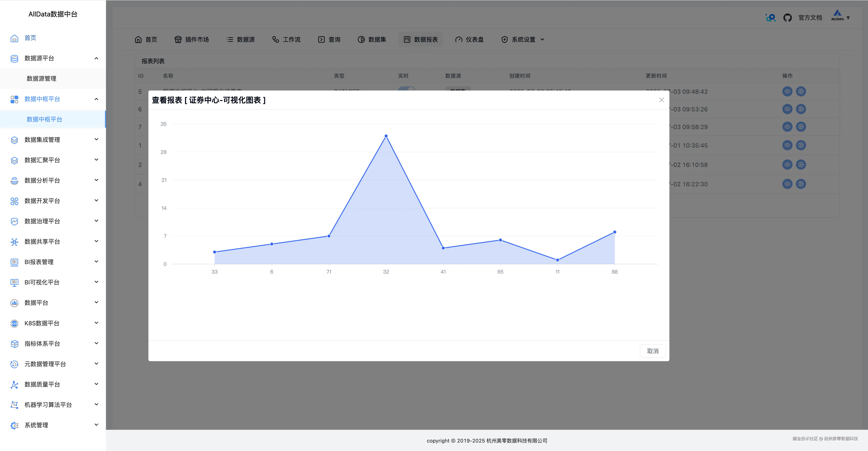
Task: Click the eye view icon on first report row
Action: point(787,91)
